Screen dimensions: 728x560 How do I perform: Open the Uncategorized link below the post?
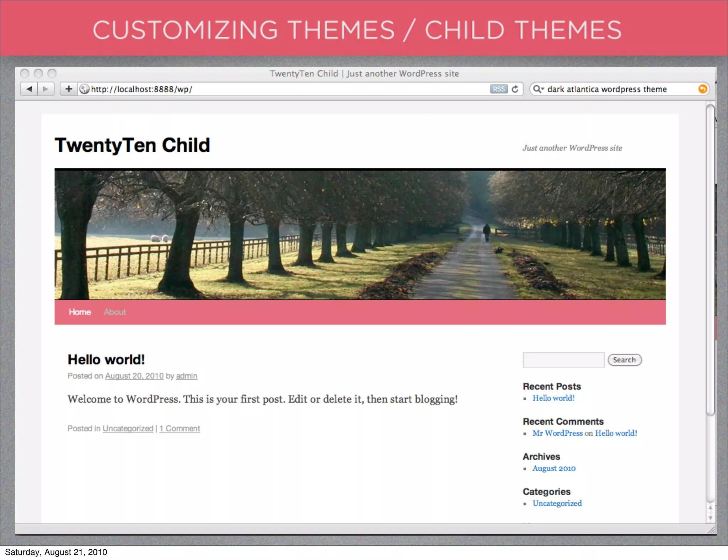[x=128, y=429]
